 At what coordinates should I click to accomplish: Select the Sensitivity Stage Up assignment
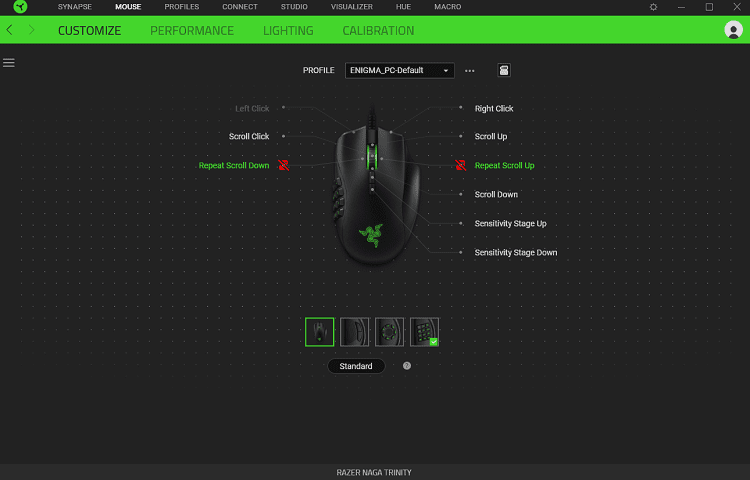point(510,223)
